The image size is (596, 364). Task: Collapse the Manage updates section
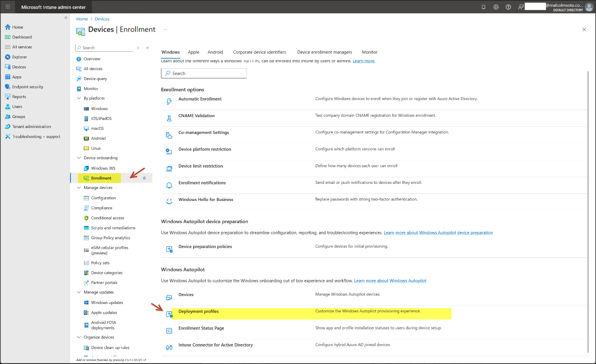[79, 292]
